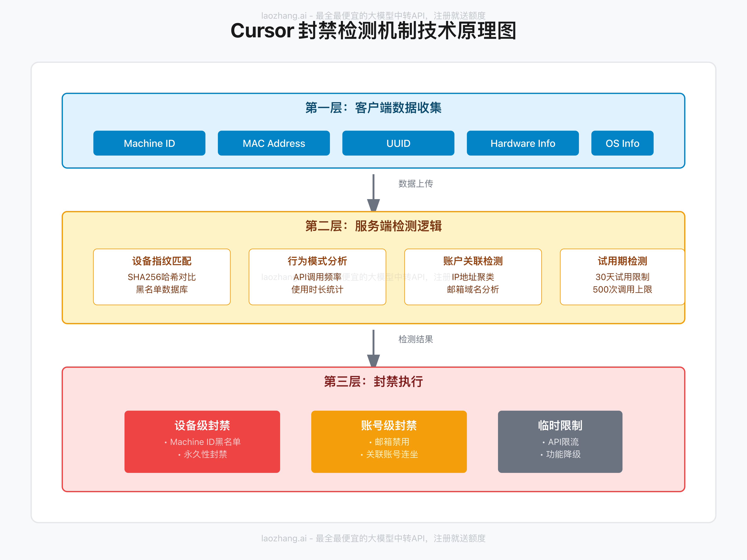This screenshot has height=560, width=747.
Task: Click text 500次调用上限
Action: point(622,290)
